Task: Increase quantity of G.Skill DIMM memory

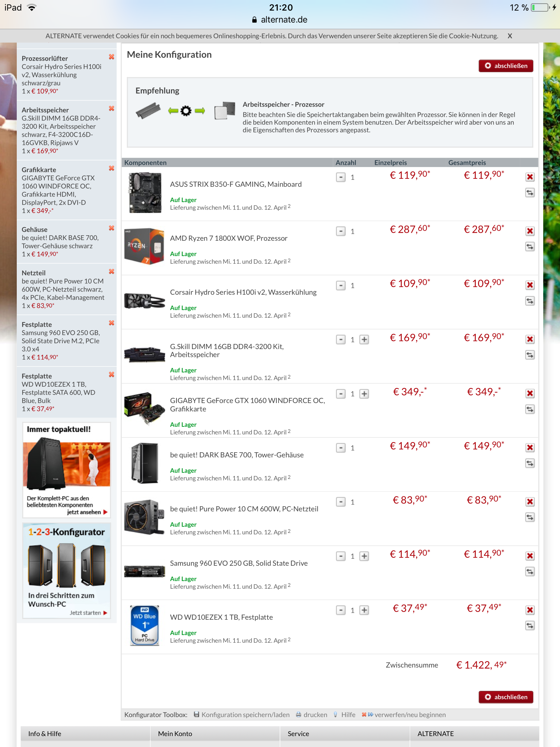Action: pyautogui.click(x=364, y=340)
